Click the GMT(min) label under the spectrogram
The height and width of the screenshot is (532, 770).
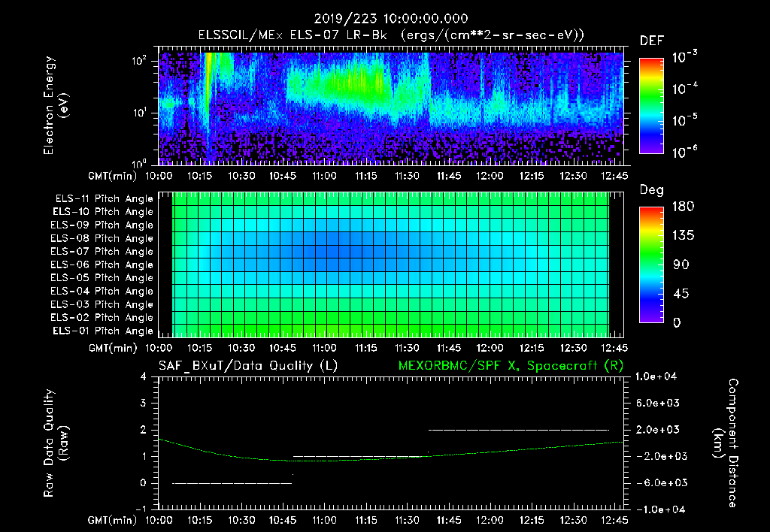pos(113,176)
